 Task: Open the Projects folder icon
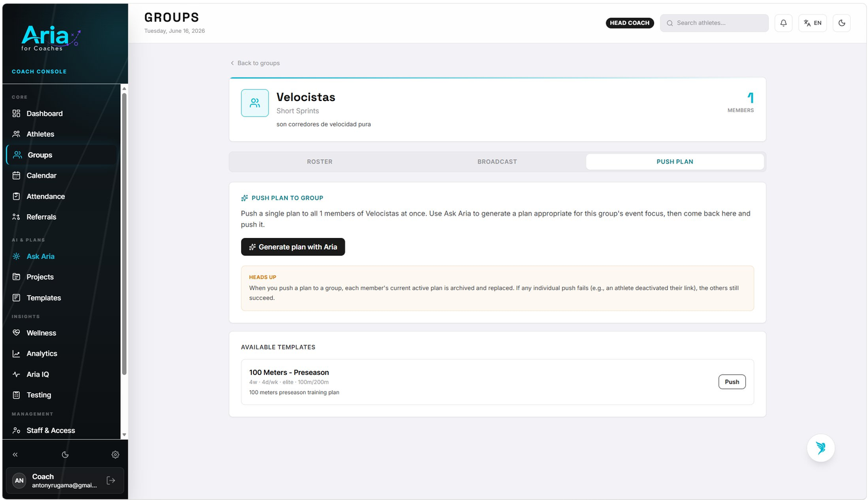(x=17, y=277)
